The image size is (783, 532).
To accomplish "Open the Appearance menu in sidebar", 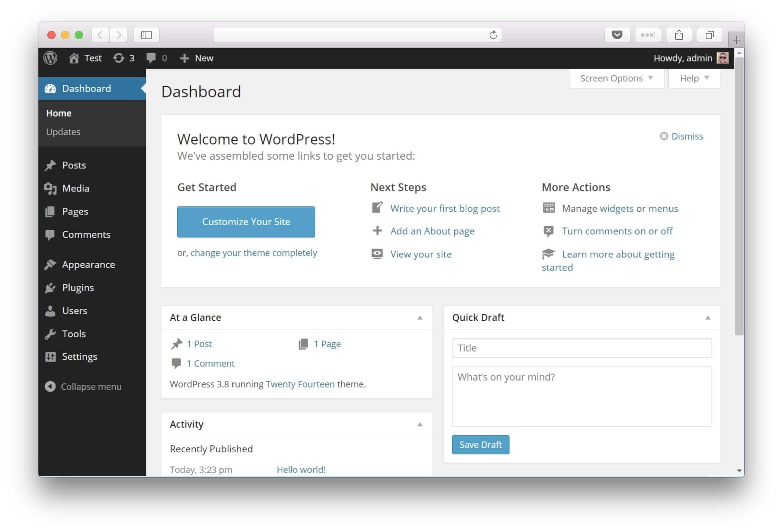I will [x=88, y=265].
